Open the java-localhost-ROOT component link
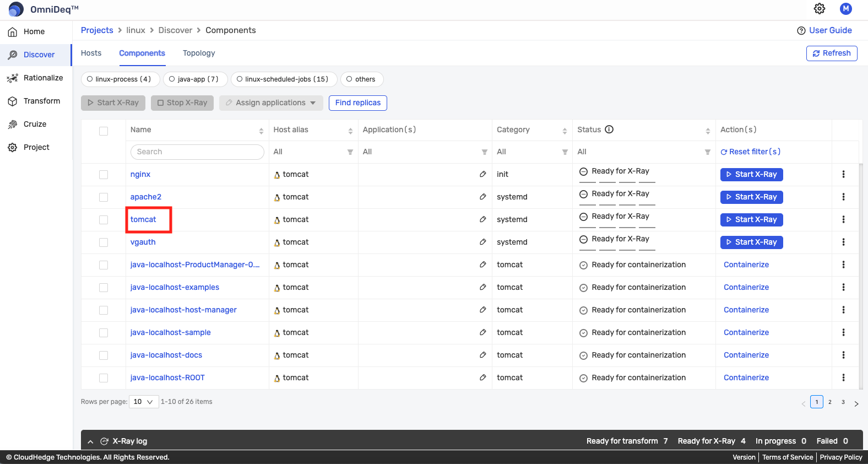 pos(167,377)
